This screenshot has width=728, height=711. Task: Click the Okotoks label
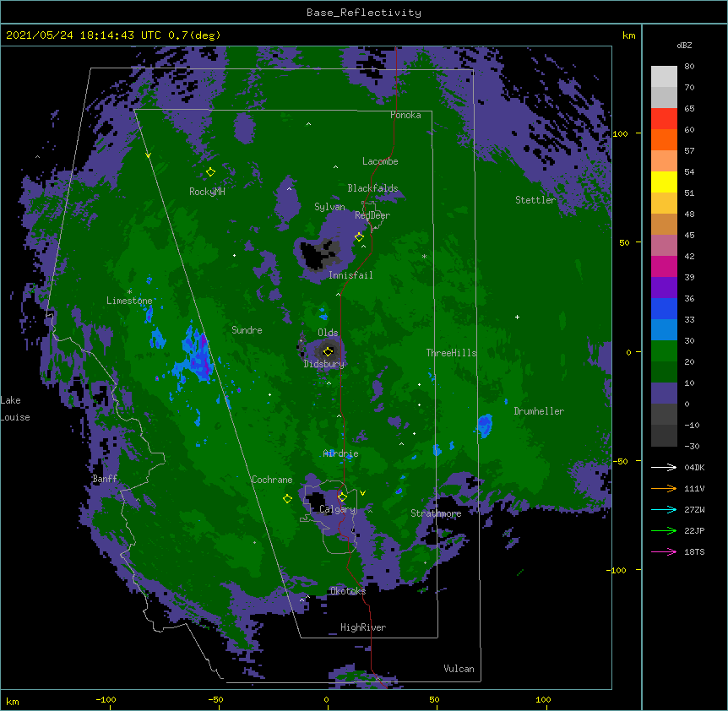point(348,591)
